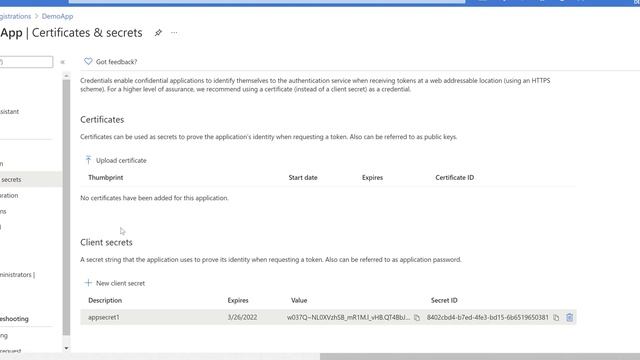Click the Certificates section heading
This screenshot has width=640, height=360.
tap(102, 120)
